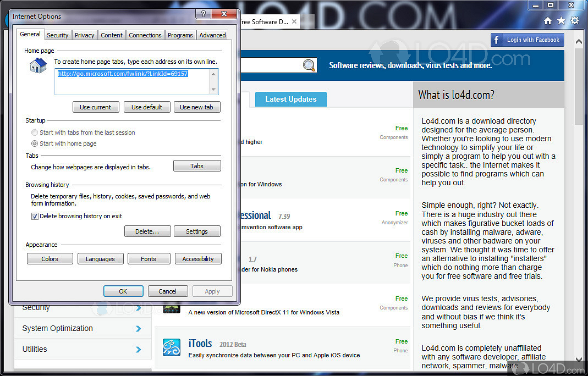The height and width of the screenshot is (376, 588).
Task: Click the home page house icon
Action: (39, 66)
